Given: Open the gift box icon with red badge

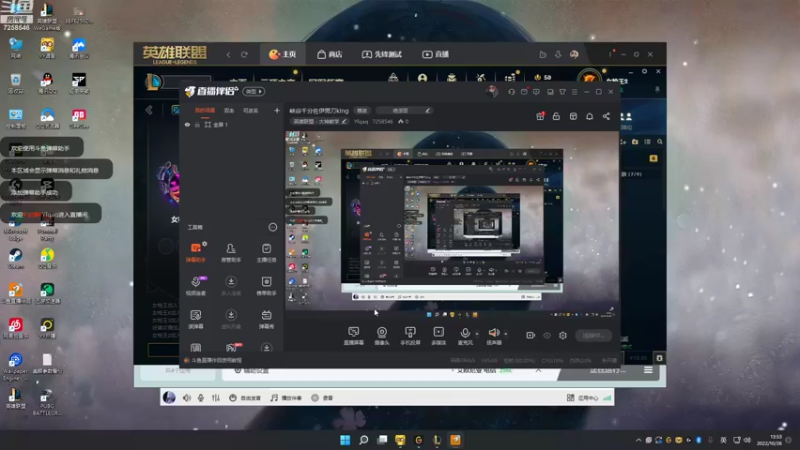Looking at the screenshot, I should click(540, 116).
